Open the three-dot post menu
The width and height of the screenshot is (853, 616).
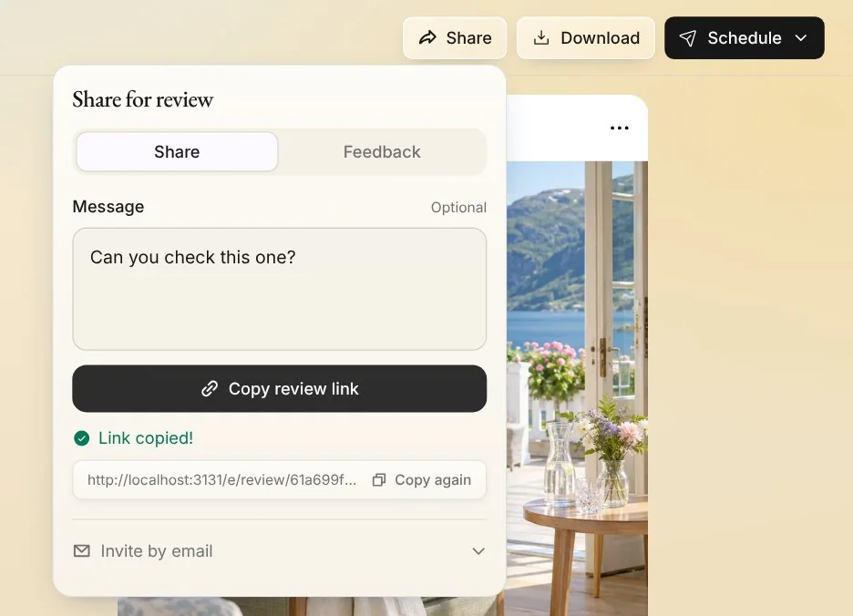tap(619, 128)
